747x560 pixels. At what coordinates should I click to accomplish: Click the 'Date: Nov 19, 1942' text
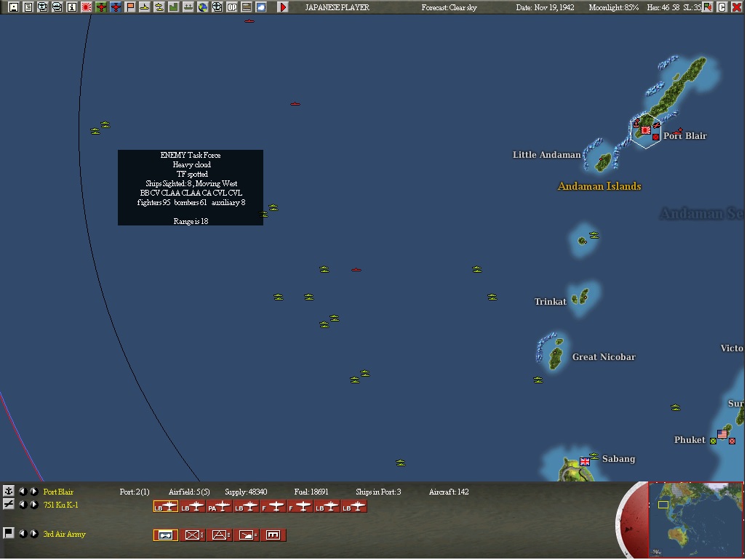[x=545, y=7]
